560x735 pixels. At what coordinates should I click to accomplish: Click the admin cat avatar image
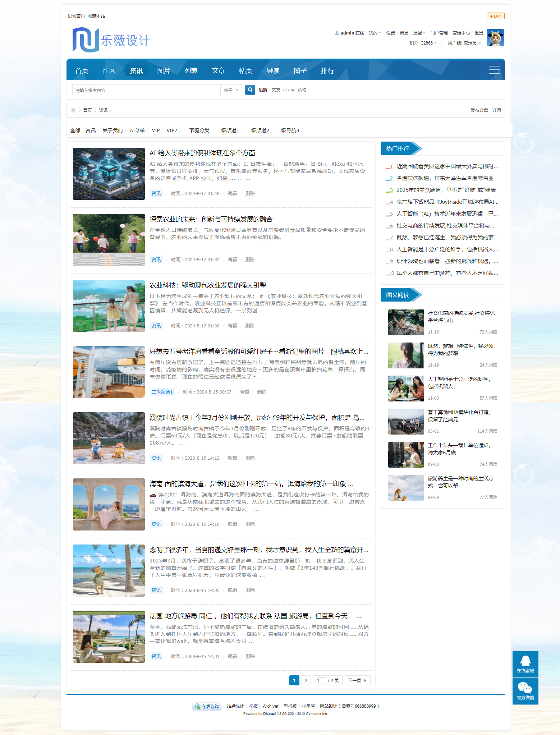click(495, 38)
